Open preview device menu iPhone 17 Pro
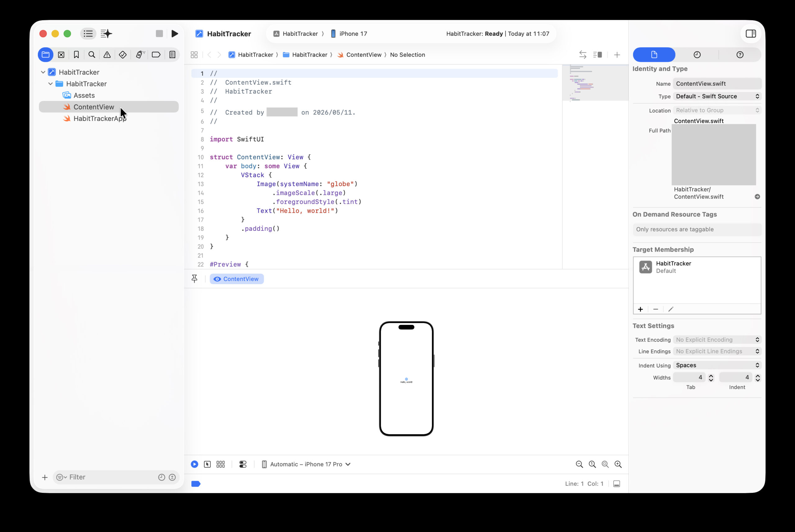 tap(306, 464)
